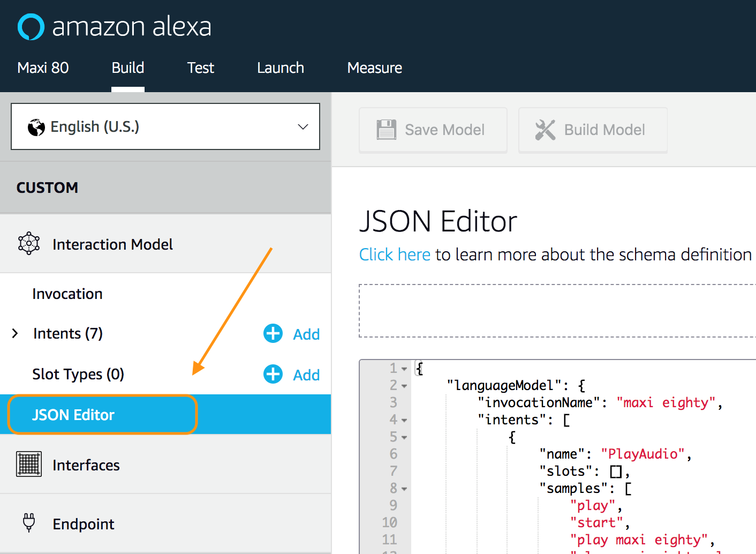The width and height of the screenshot is (756, 554).
Task: Switch to the Launch tab
Action: pyautogui.click(x=280, y=68)
